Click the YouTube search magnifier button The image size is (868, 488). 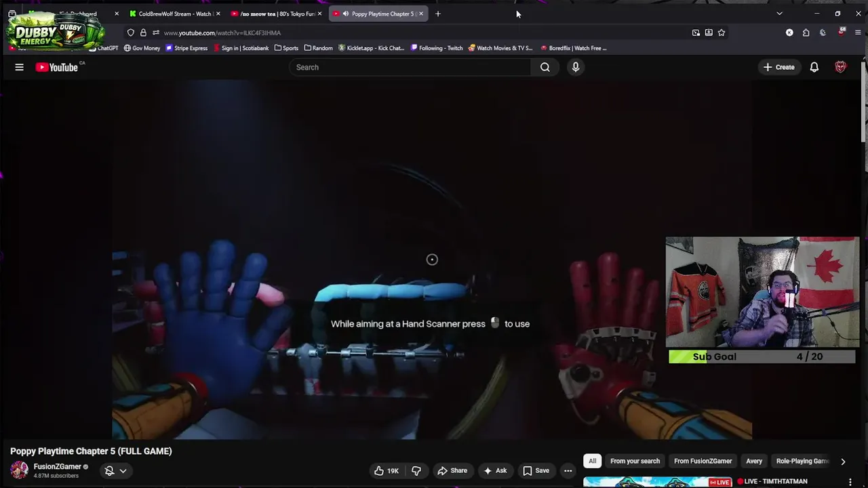tap(545, 67)
